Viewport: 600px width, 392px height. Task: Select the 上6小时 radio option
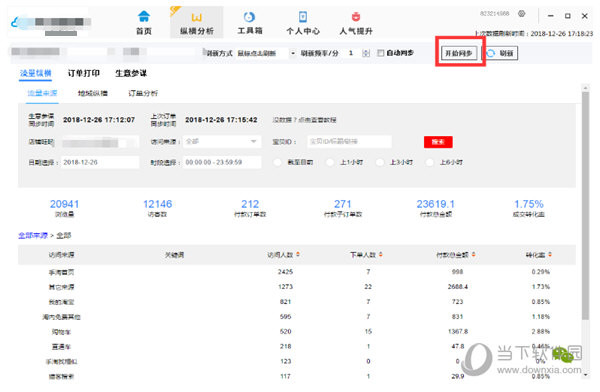(430, 162)
